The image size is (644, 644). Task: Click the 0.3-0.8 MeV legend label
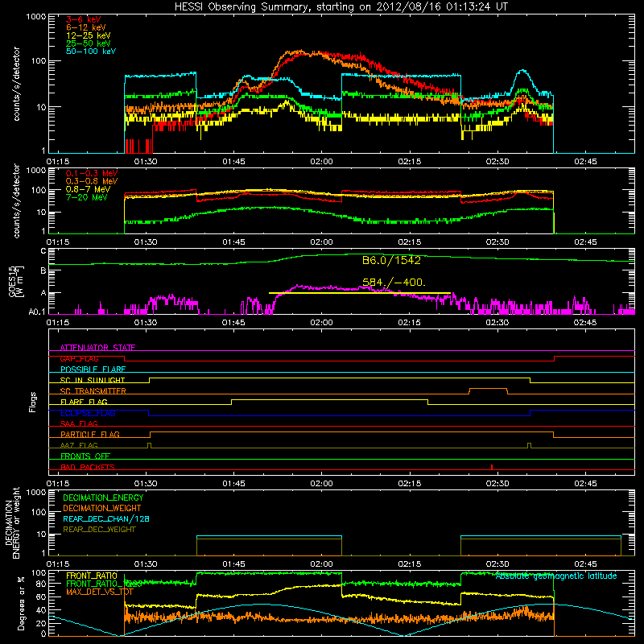click(x=92, y=181)
